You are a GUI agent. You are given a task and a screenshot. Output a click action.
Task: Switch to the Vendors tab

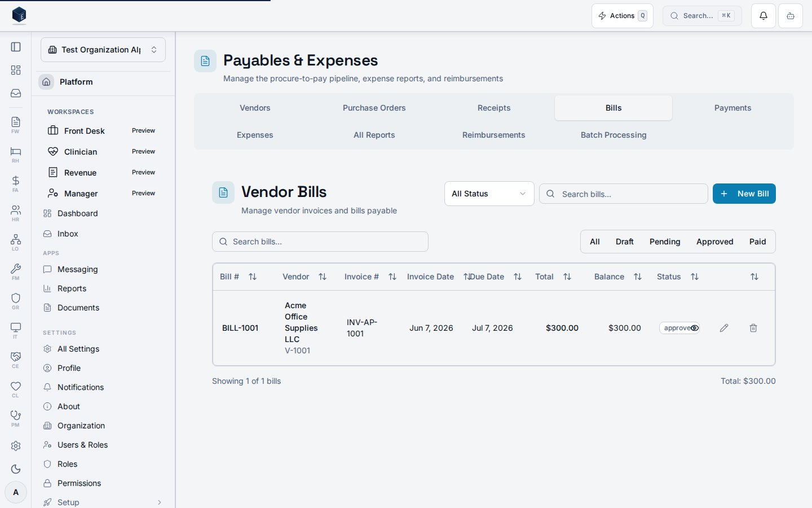255,108
